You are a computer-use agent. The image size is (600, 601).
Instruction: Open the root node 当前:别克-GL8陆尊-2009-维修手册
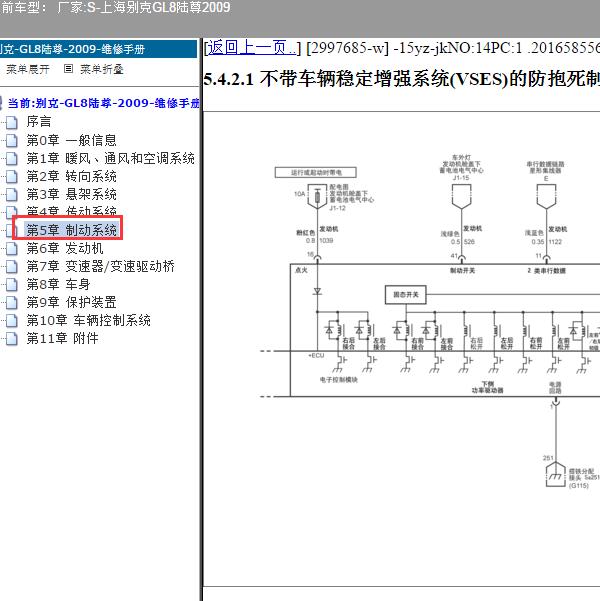[102, 102]
